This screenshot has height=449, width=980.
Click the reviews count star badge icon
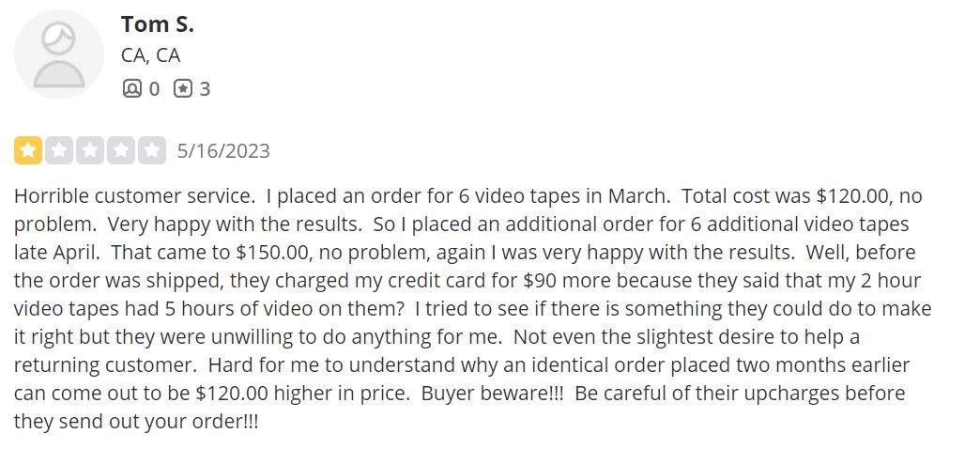(x=183, y=89)
